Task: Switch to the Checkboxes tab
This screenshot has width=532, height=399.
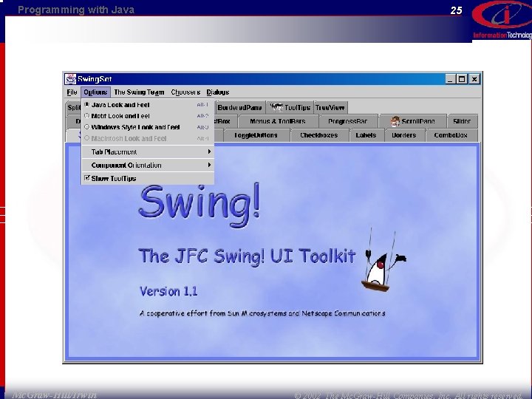Action: [x=319, y=135]
